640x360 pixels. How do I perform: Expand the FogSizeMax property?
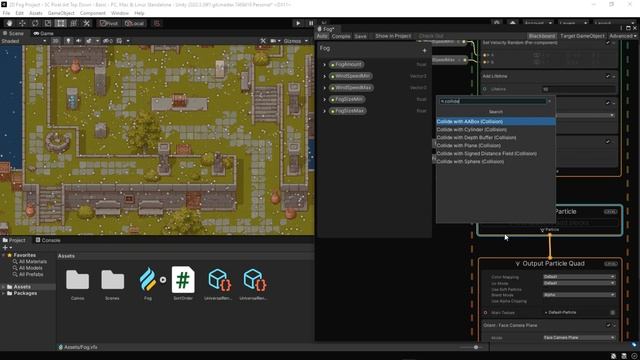324,111
